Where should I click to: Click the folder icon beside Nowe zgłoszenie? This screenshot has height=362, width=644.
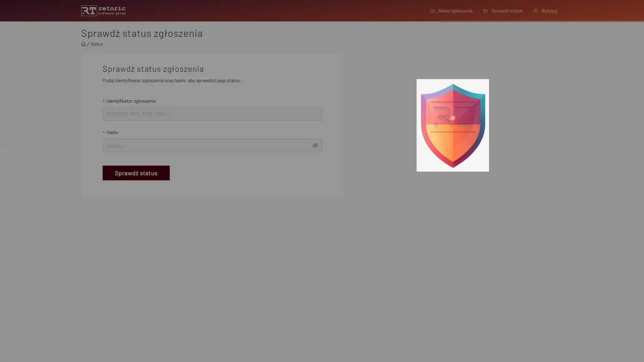[x=433, y=11]
